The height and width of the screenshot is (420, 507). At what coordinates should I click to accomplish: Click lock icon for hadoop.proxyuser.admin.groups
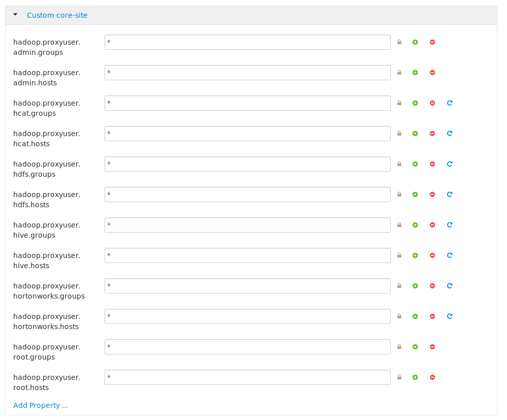pyautogui.click(x=399, y=42)
